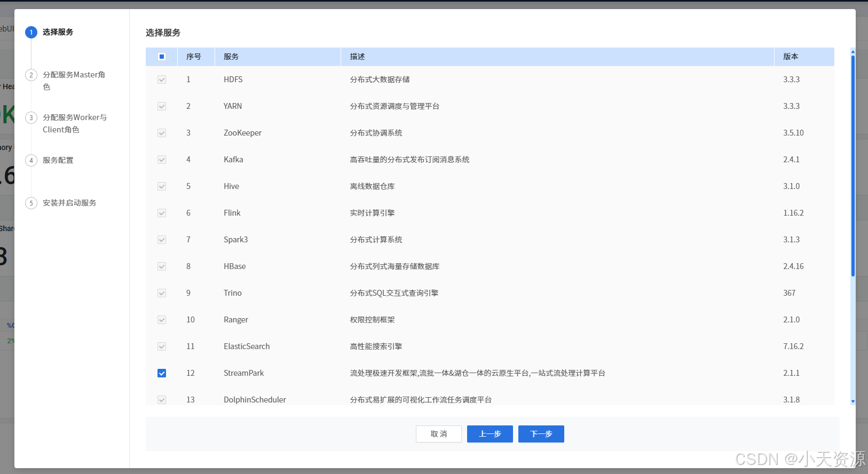This screenshot has height=474, width=868.
Task: Click Trino version 367
Action: point(790,293)
